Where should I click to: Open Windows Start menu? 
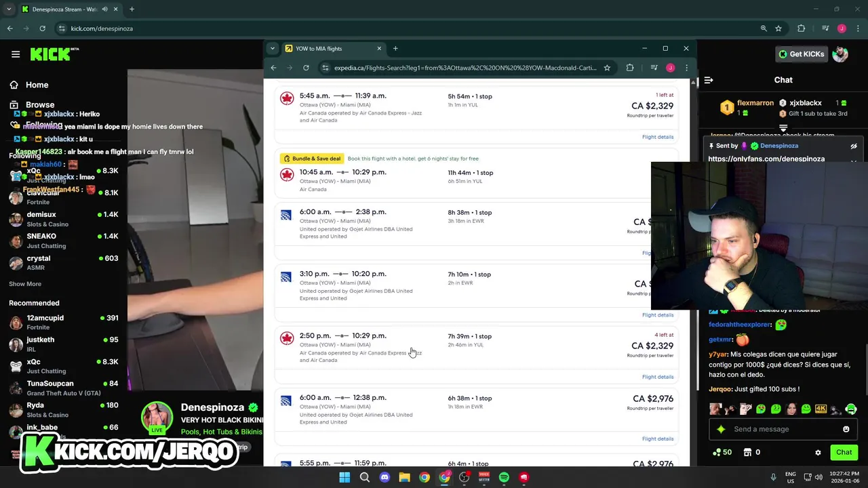(x=344, y=477)
